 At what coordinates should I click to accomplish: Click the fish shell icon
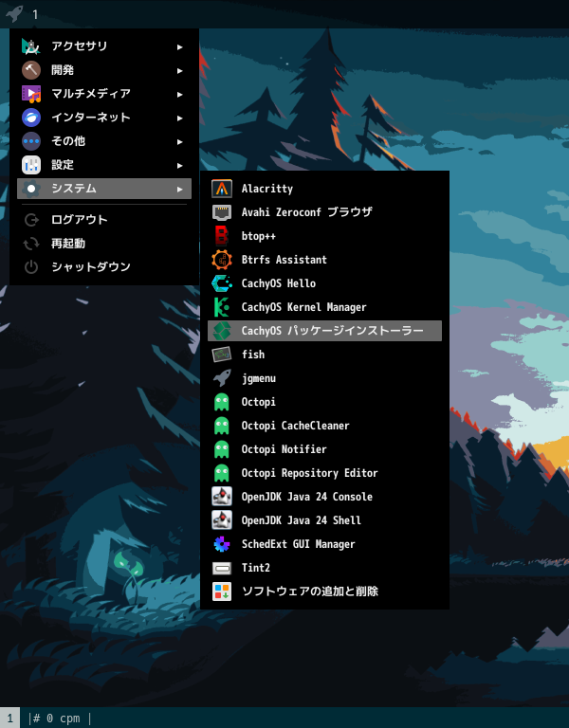point(222,355)
